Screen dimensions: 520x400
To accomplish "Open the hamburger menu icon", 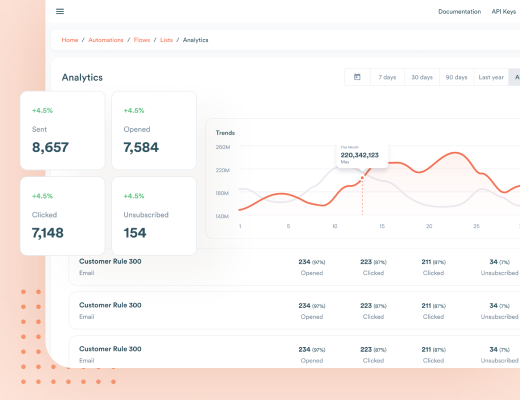I will point(60,11).
